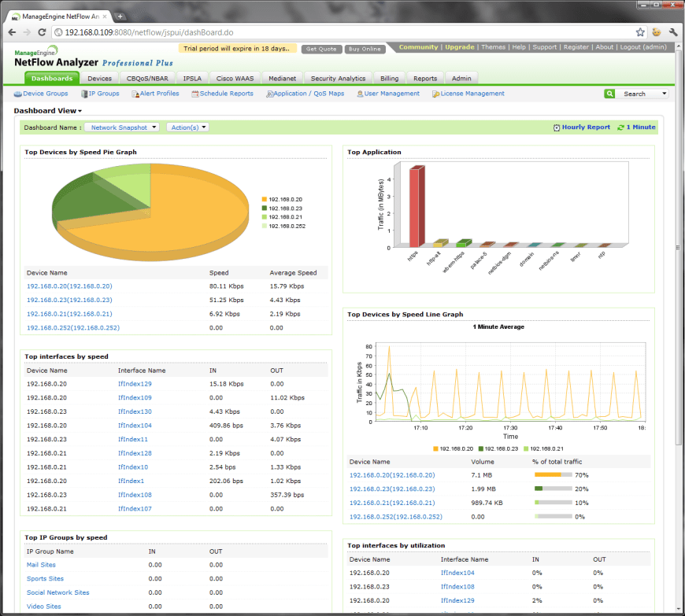
Task: Open the CBQoS/NBAR tab
Action: pyautogui.click(x=147, y=79)
